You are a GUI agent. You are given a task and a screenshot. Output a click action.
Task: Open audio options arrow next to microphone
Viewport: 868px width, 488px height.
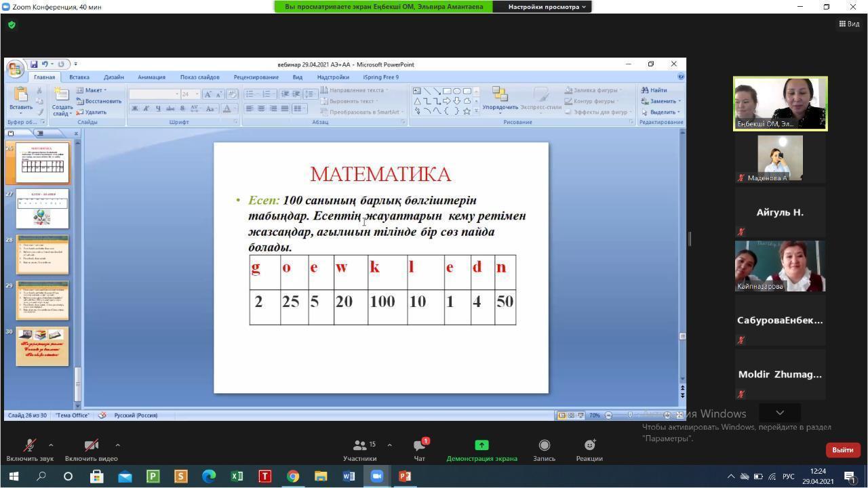(51, 445)
